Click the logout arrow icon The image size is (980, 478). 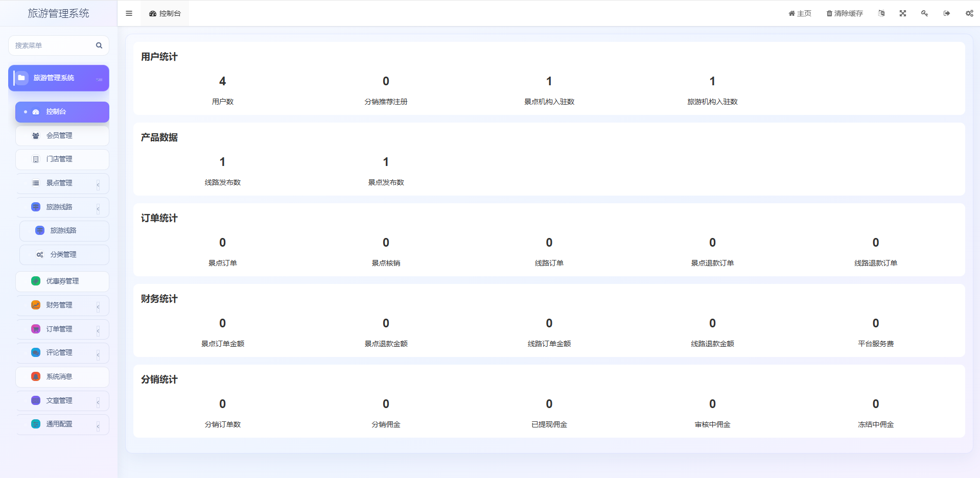[x=947, y=13]
